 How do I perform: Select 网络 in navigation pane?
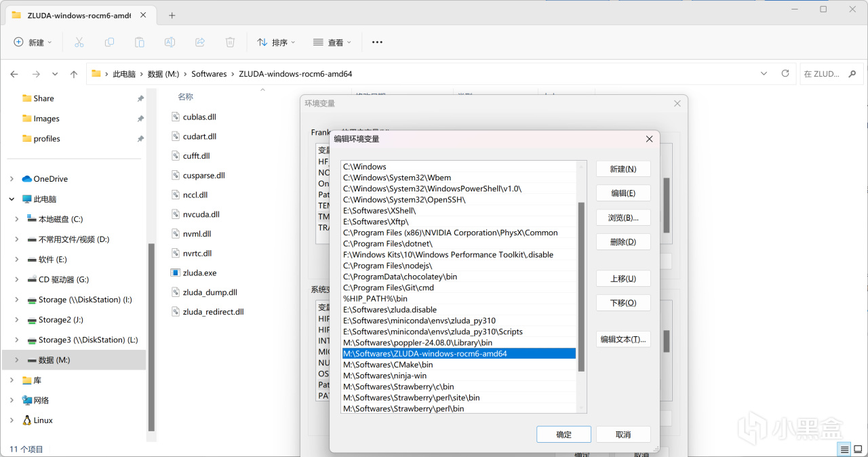point(41,400)
